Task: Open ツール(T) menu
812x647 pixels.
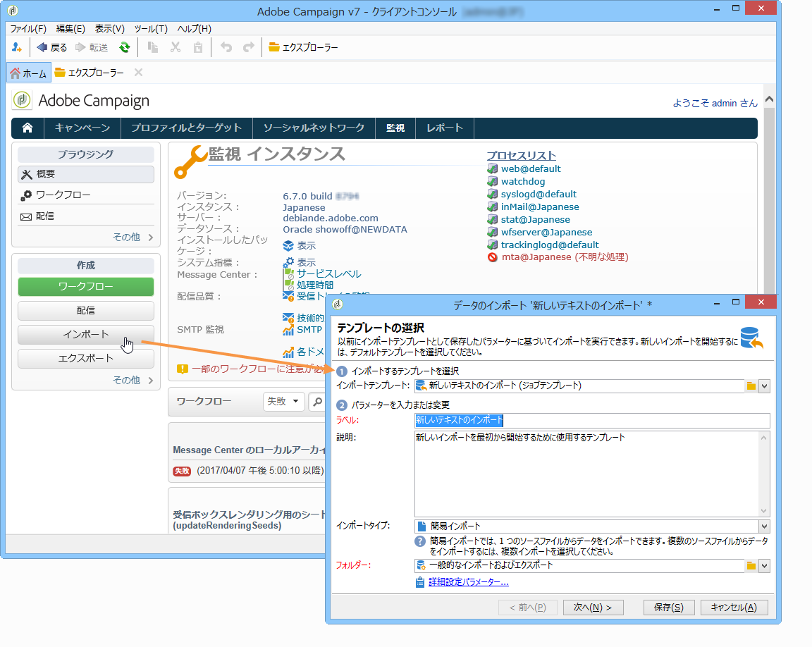Action: 152,29
